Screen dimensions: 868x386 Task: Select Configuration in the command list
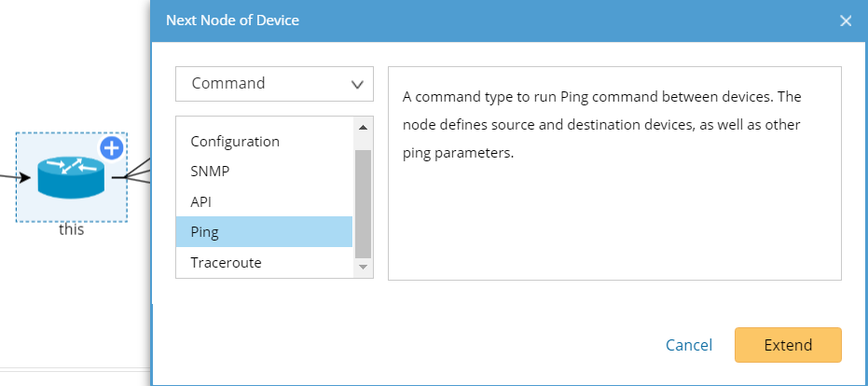tap(235, 142)
